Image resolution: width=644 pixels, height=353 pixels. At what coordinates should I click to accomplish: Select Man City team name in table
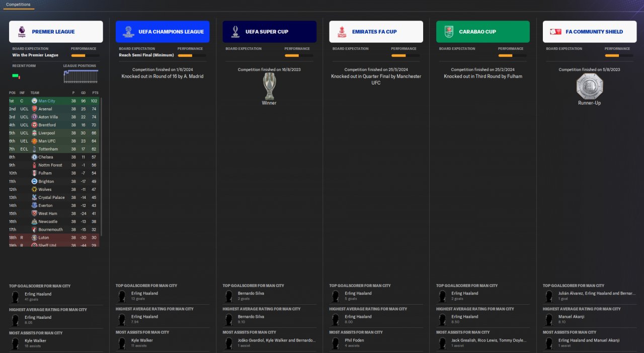(47, 101)
